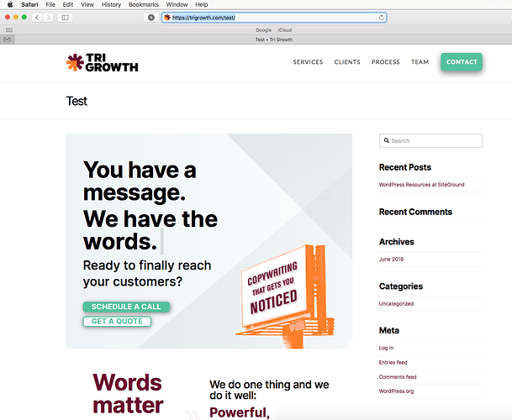Click the SCHEDULE A CALL button
Viewport: 512px width, 420px height.
tap(126, 307)
